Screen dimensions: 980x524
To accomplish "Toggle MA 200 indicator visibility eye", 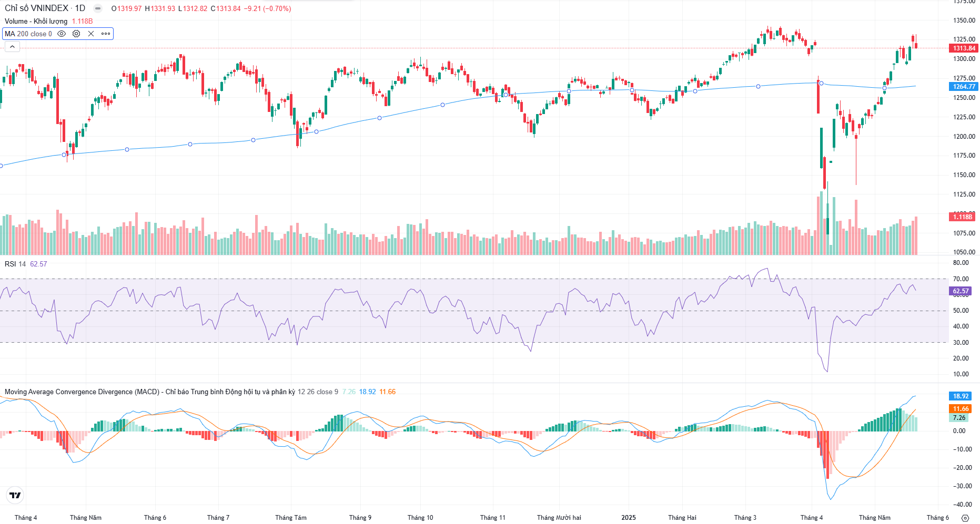I will pos(62,34).
